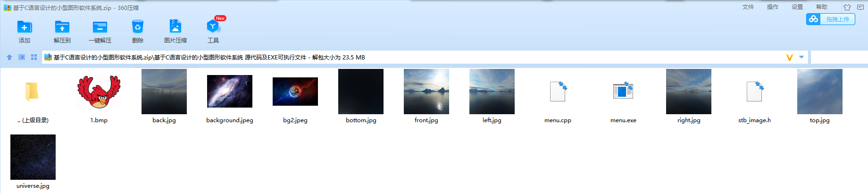The width and height of the screenshot is (868, 193).
Task: Switch to list view icon
Action: (22, 57)
